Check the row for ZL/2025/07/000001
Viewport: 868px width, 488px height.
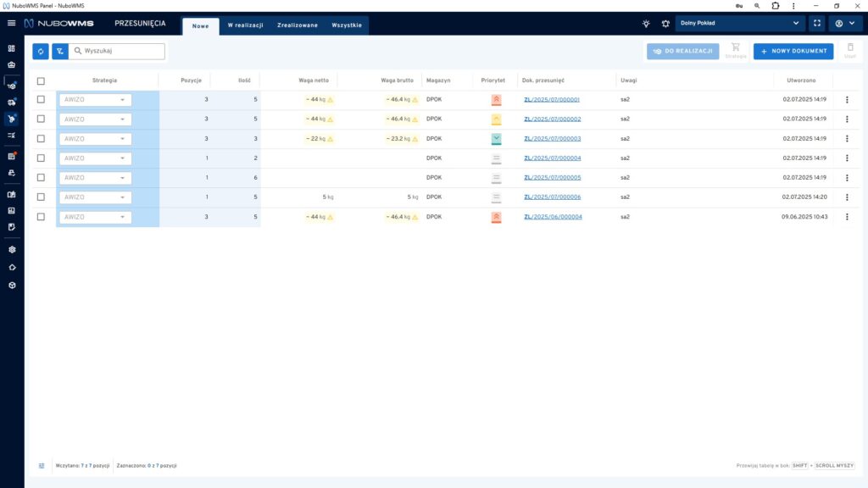(41, 100)
